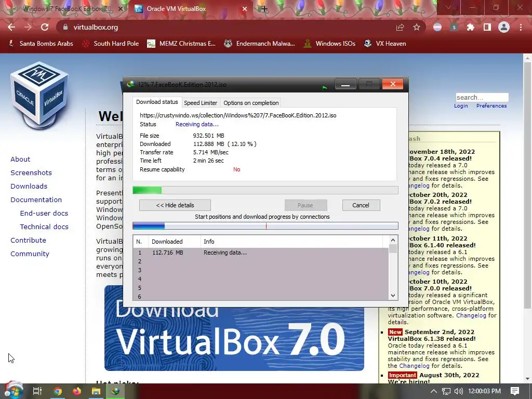Reload the virtualbox.org page
Image resolution: width=532 pixels, height=399 pixels.
point(45,27)
